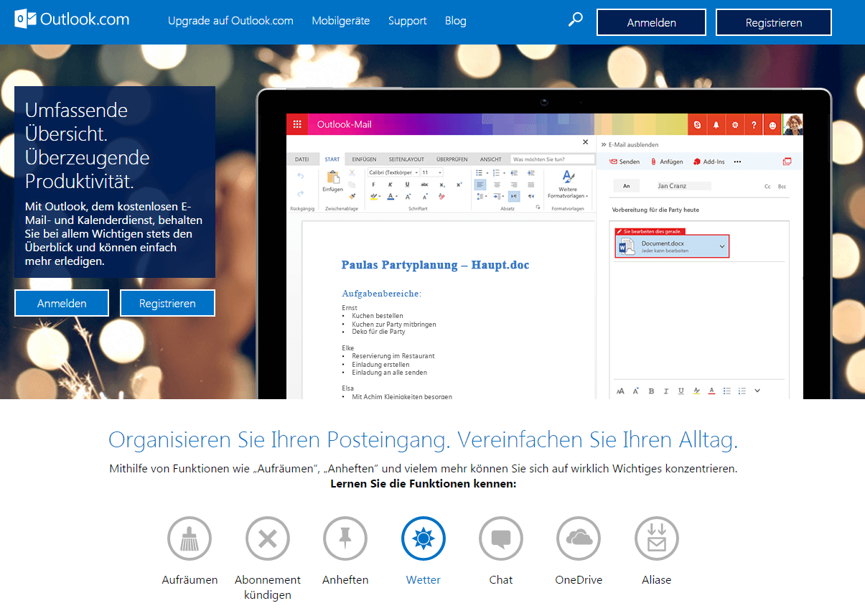Select the Aufräumen broom icon
Screen dimensions: 865x616
190,538
